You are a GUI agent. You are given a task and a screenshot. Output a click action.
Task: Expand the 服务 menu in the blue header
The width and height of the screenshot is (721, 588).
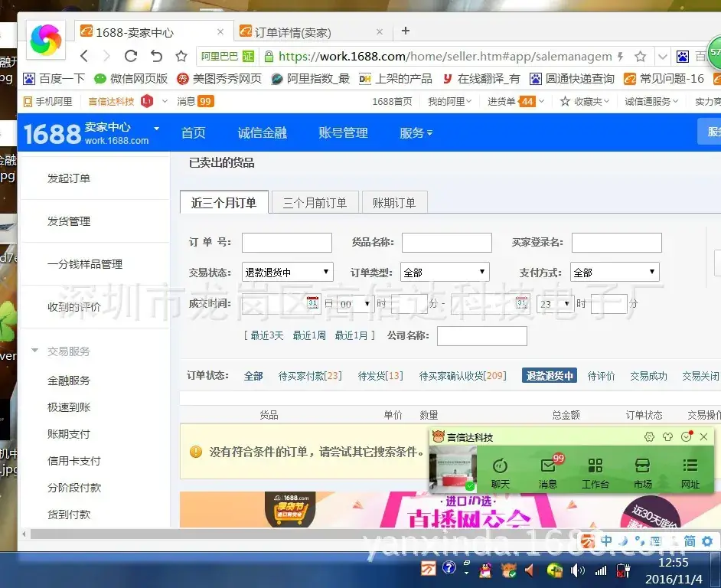[x=416, y=133]
